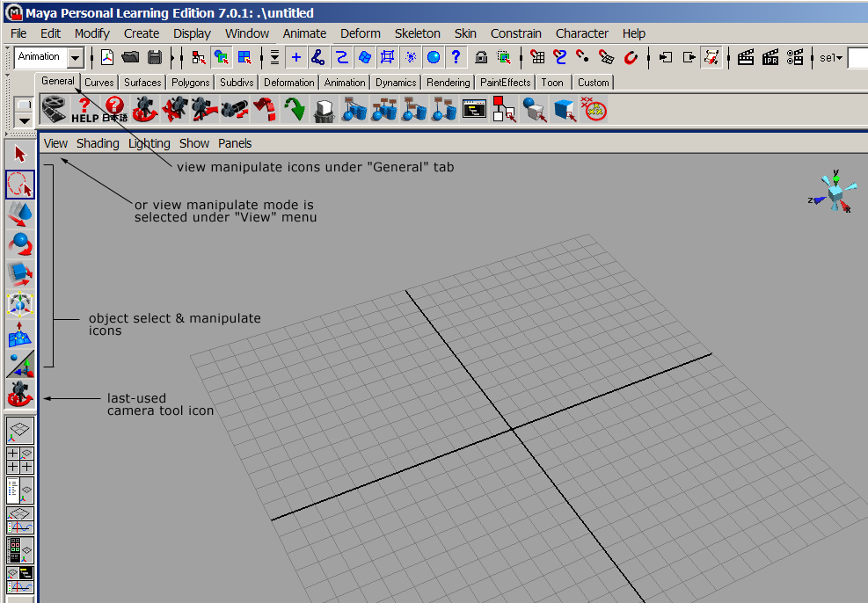Activate the Move tool in the toolbox
Image resolution: width=868 pixels, height=603 pixels.
tap(19, 213)
